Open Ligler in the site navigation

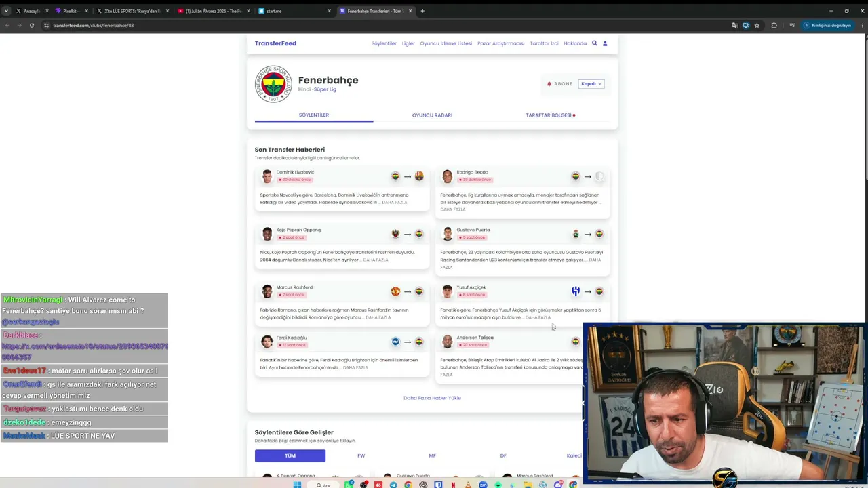click(x=408, y=43)
